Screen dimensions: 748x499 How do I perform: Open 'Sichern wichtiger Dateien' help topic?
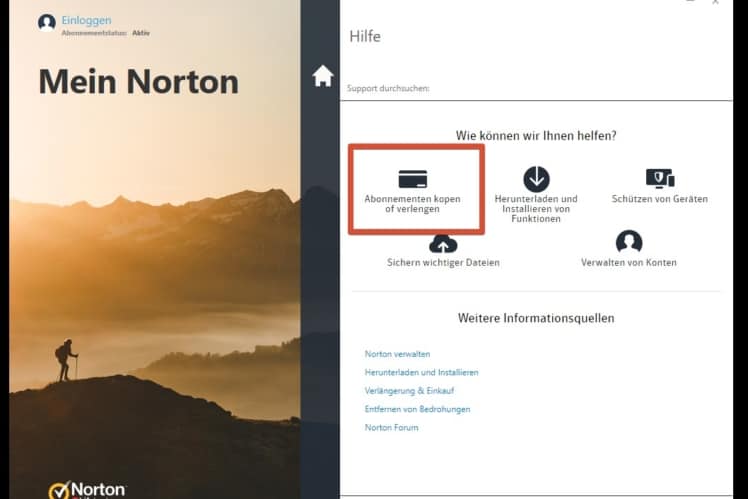[443, 262]
